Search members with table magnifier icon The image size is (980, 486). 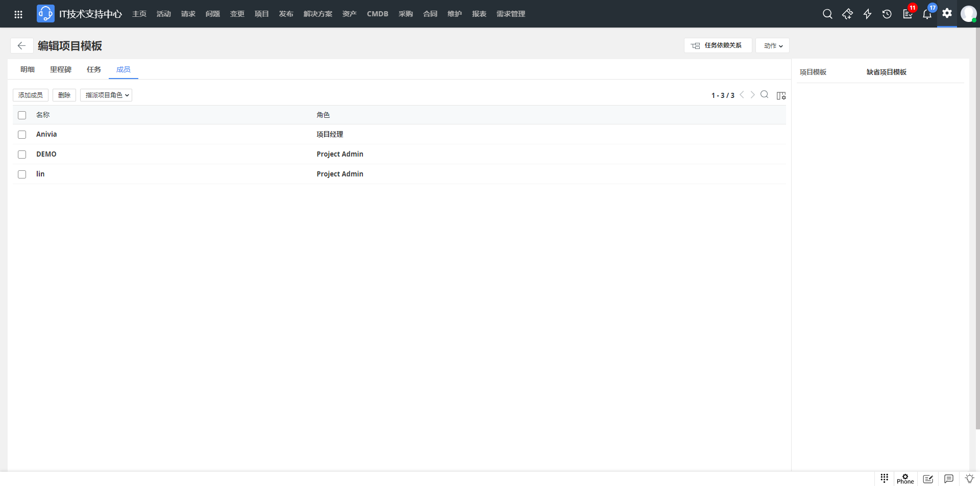764,94
